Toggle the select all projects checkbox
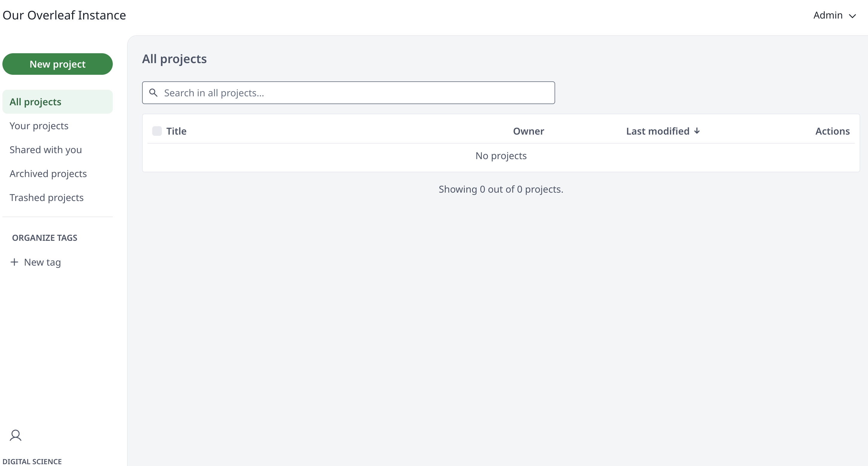868x466 pixels. [x=157, y=131]
